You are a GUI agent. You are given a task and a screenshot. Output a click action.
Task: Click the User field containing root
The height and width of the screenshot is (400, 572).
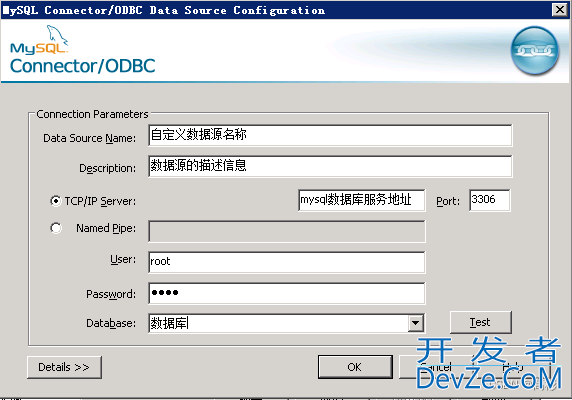287,262
